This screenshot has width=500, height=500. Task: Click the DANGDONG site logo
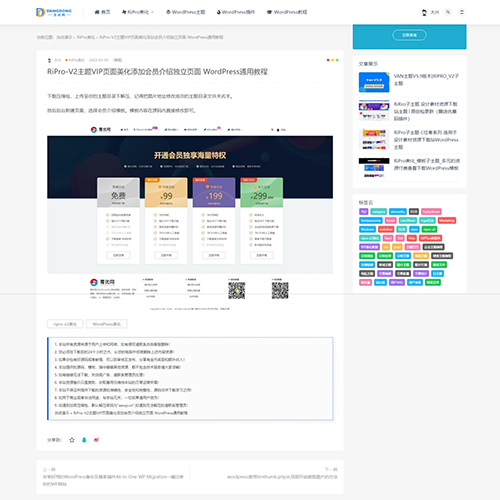click(54, 12)
